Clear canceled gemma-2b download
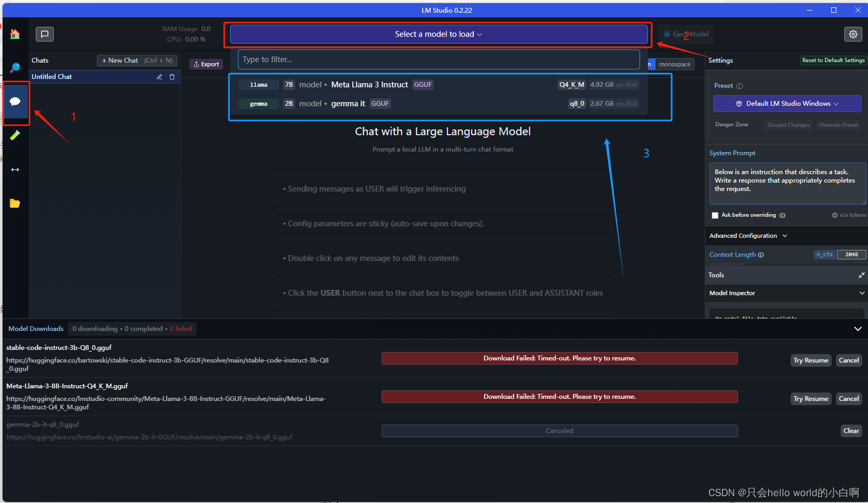868x503 pixels. pos(851,431)
